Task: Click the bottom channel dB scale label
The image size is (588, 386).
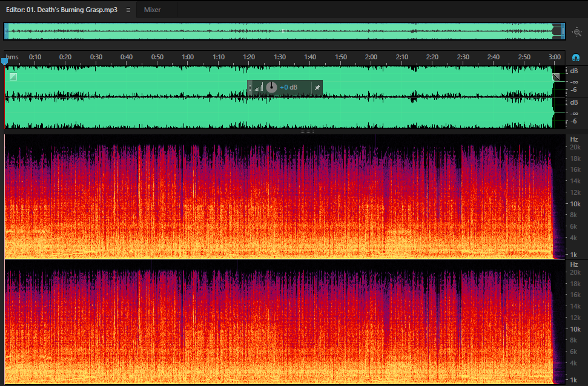Action: click(574, 102)
